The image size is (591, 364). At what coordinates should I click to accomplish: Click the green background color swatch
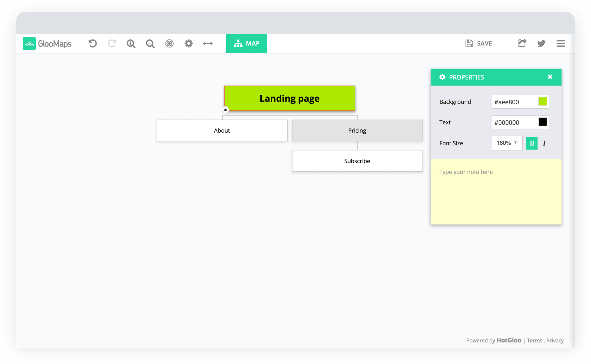click(542, 102)
